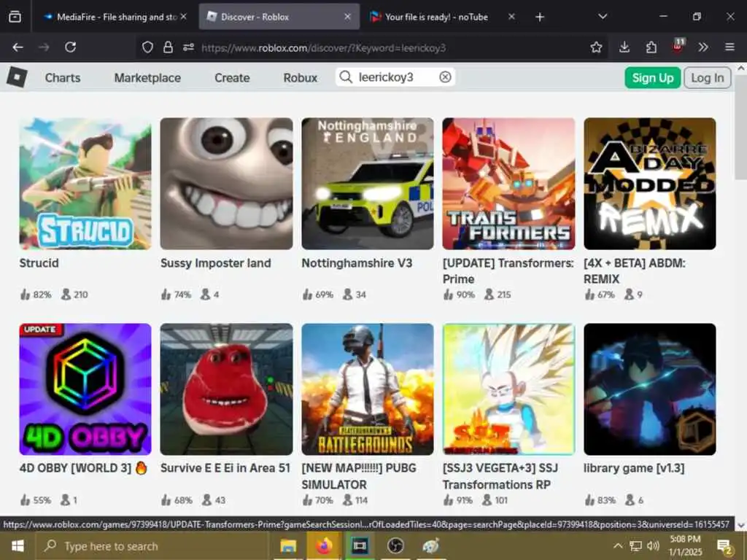Close the noTube tab

[511, 17]
